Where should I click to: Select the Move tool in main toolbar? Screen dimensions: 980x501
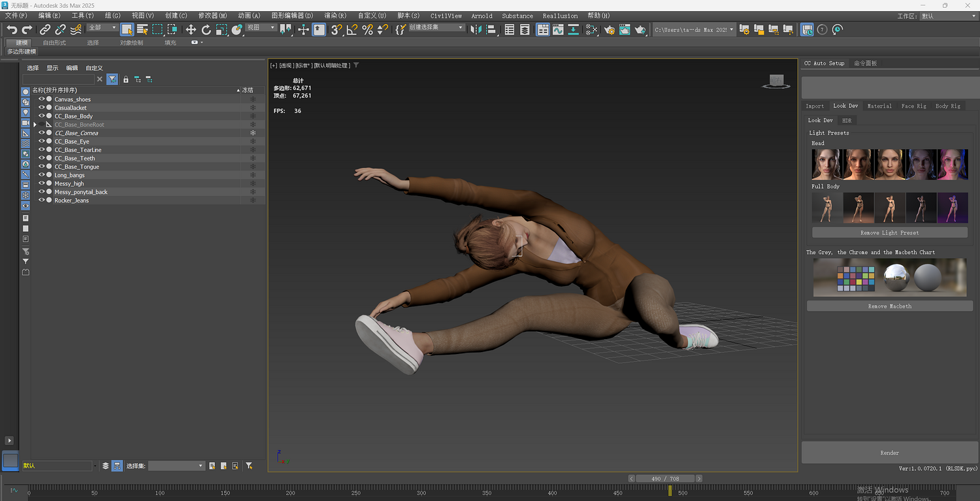(x=191, y=29)
